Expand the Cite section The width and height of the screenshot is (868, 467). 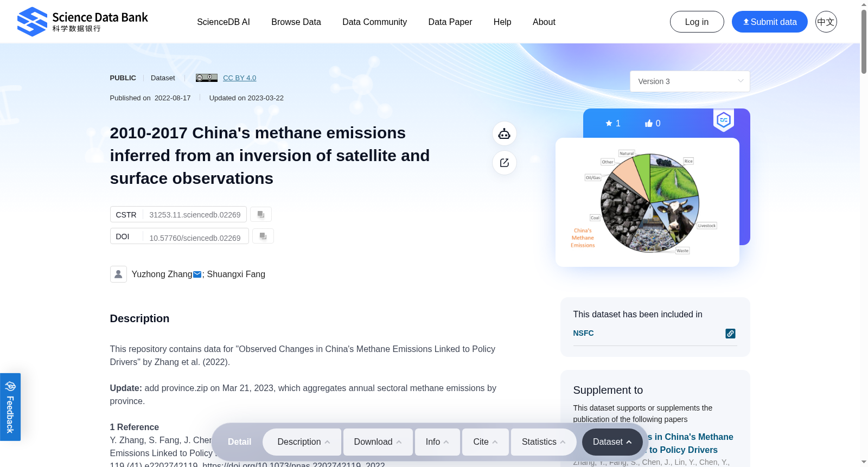486,442
